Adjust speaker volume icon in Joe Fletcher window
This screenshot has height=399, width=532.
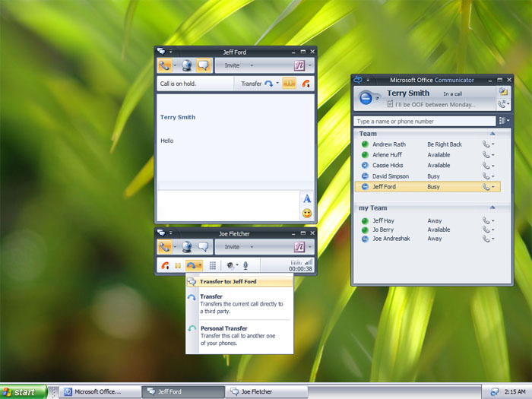point(230,266)
